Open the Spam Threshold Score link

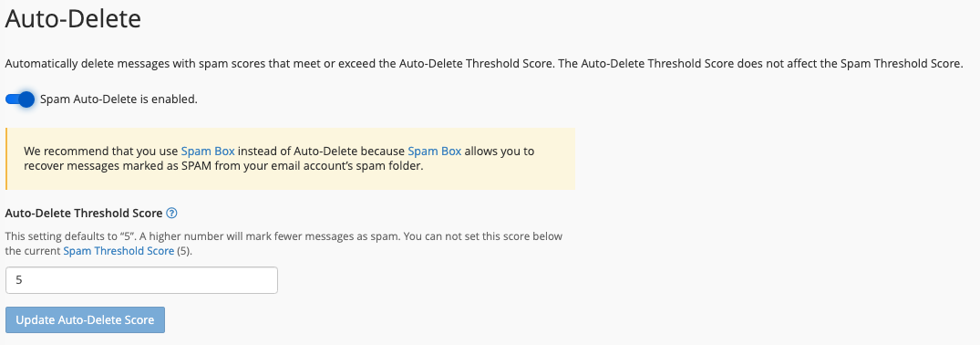[119, 250]
